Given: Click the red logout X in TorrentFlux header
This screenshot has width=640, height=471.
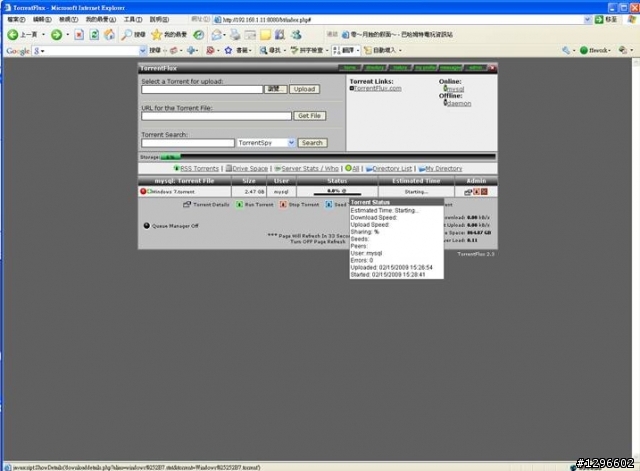Looking at the screenshot, I should [x=493, y=68].
